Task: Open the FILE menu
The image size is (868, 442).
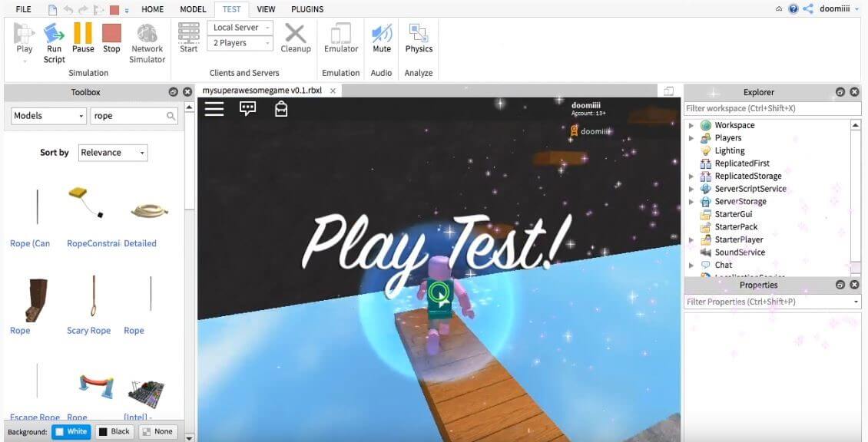Action: pos(23,9)
